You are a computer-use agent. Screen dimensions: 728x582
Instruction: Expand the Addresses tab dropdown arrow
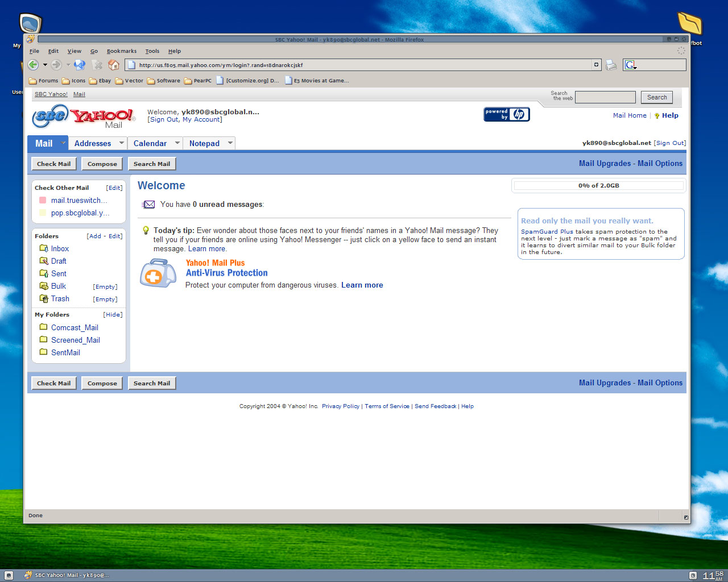tap(121, 143)
